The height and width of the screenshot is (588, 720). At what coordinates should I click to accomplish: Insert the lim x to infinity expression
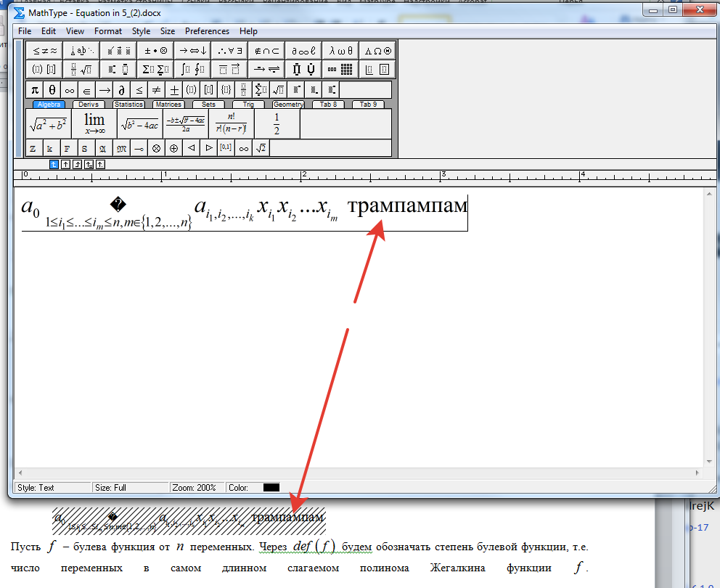pos(94,123)
